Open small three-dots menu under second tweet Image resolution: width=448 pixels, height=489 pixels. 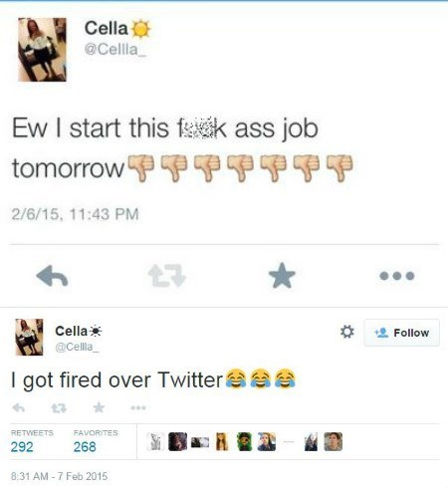coord(138,407)
